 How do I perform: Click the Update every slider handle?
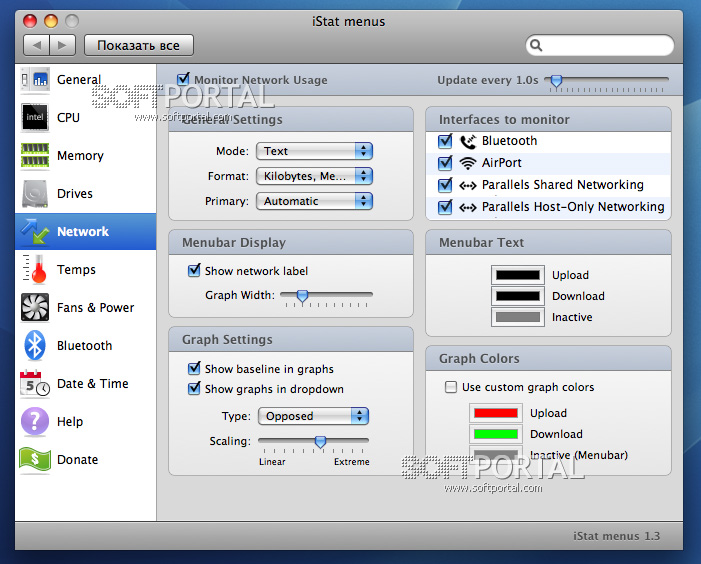[556, 81]
